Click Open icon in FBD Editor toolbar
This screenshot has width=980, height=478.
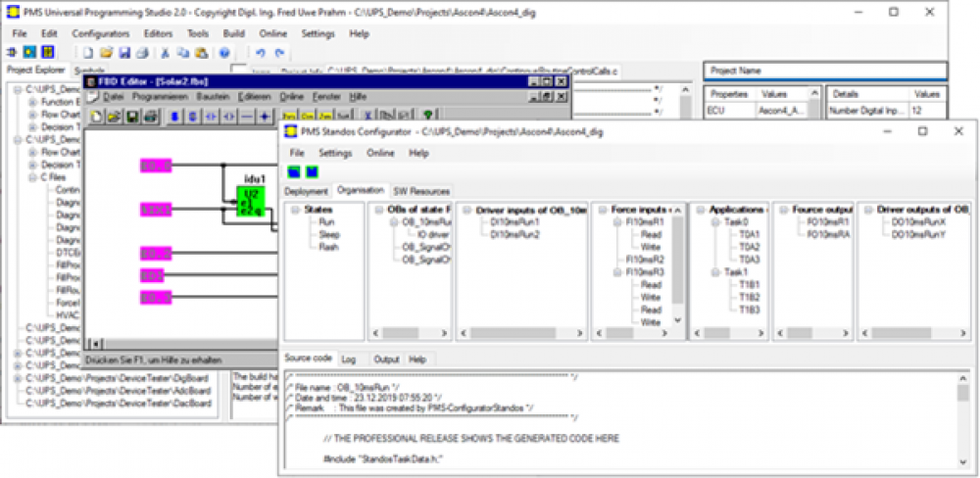115,117
